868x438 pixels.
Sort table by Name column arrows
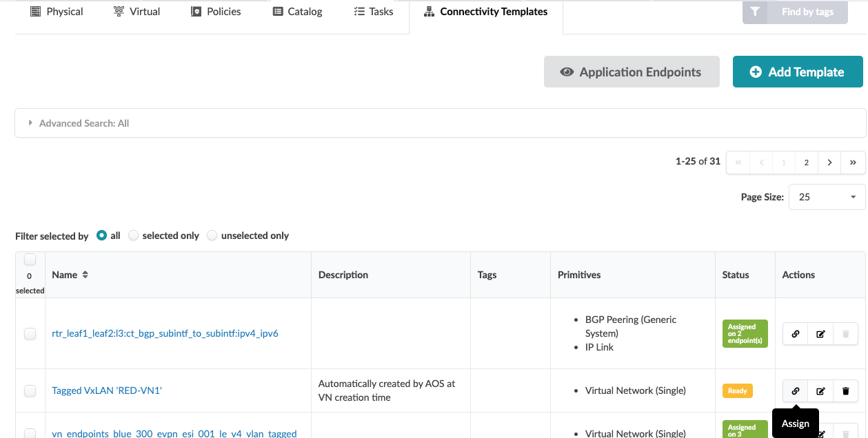[x=85, y=275]
